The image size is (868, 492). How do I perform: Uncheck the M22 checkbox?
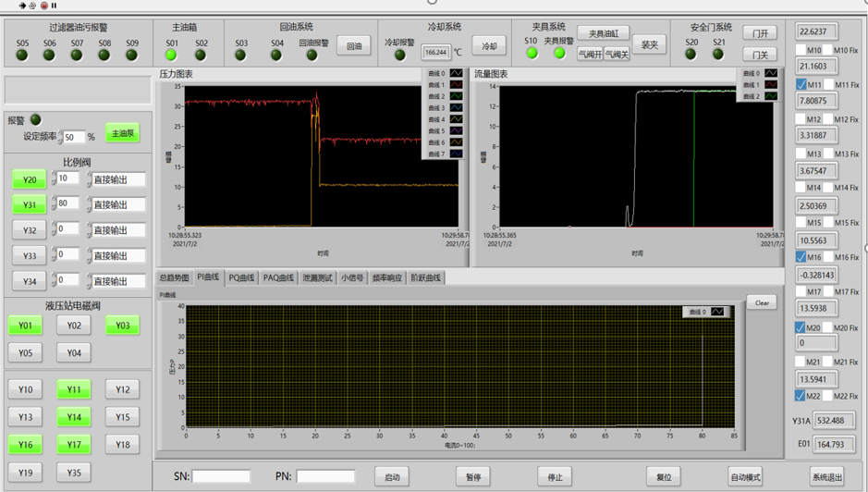(x=801, y=396)
